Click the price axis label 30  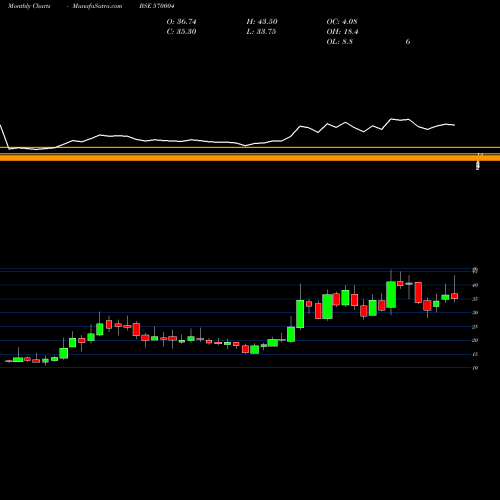[475, 313]
